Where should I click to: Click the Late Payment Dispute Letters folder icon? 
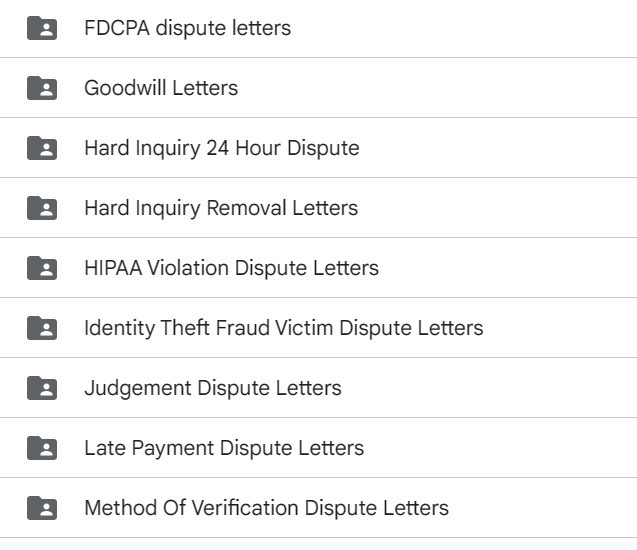click(42, 448)
